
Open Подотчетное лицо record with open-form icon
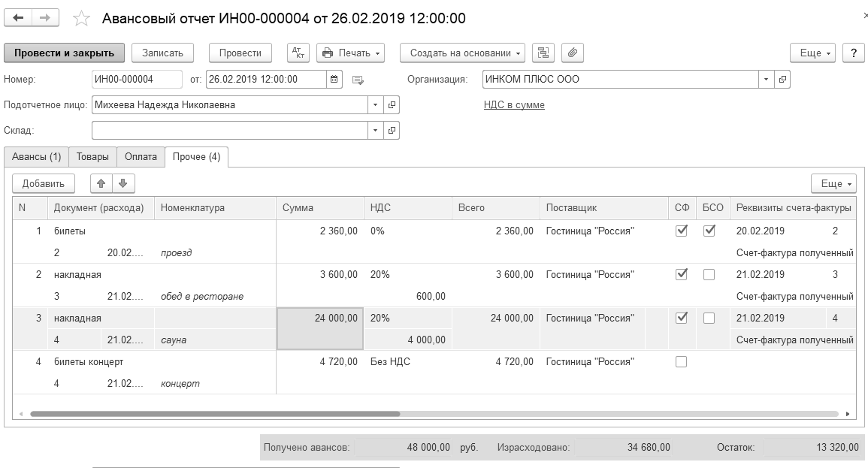point(392,104)
